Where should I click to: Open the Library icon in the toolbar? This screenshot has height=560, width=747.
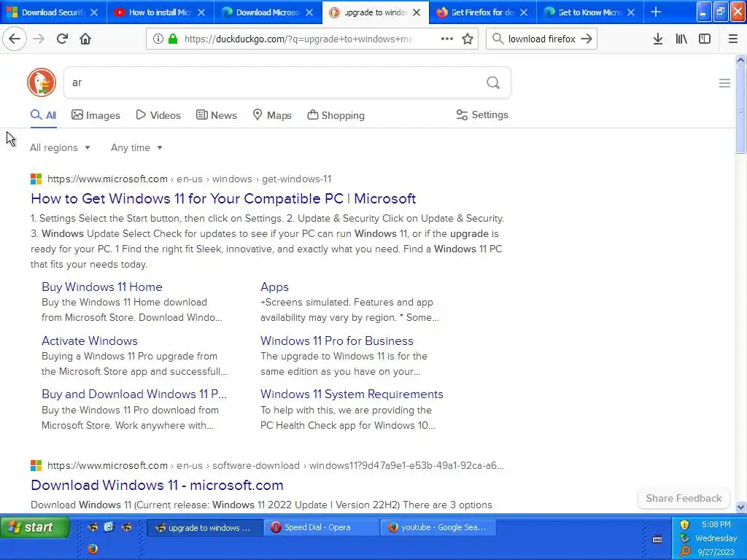coord(681,39)
